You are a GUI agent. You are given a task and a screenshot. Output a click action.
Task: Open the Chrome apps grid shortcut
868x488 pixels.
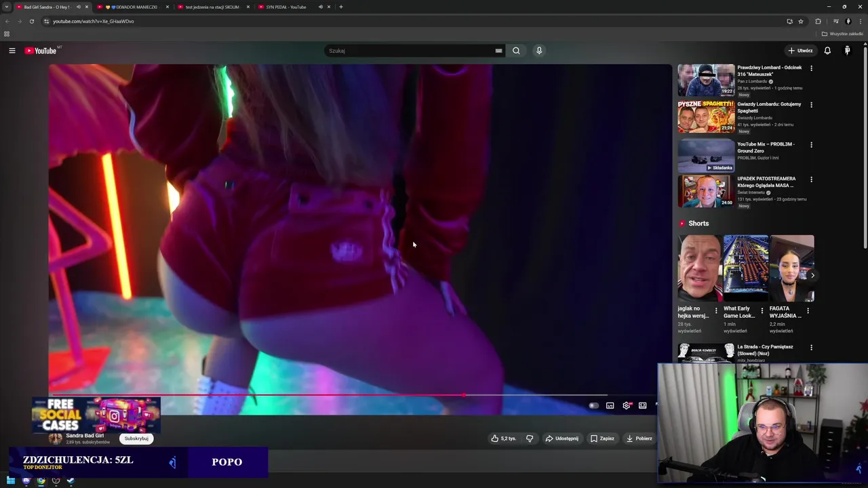[x=7, y=34]
